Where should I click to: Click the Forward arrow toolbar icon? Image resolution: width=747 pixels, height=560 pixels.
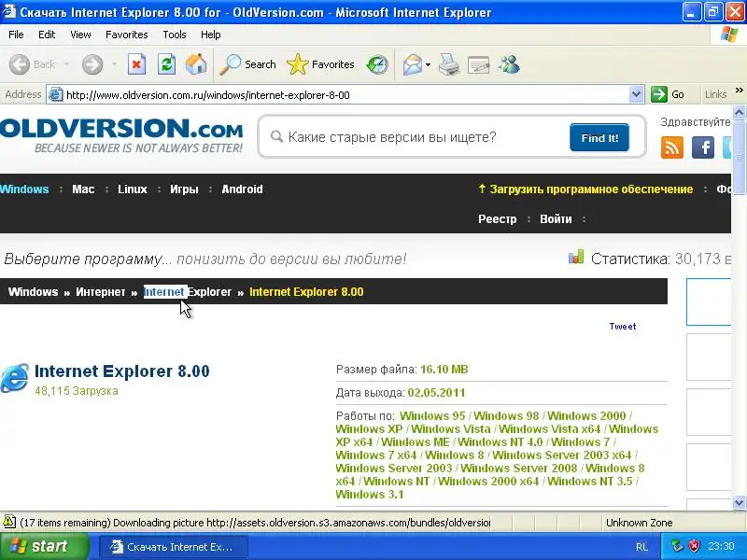92,64
